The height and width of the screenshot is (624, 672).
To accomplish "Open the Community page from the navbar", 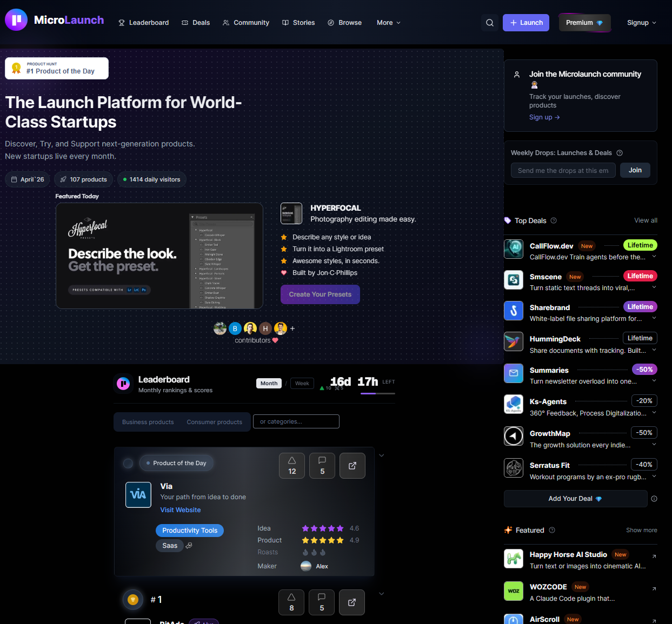I will pos(245,23).
